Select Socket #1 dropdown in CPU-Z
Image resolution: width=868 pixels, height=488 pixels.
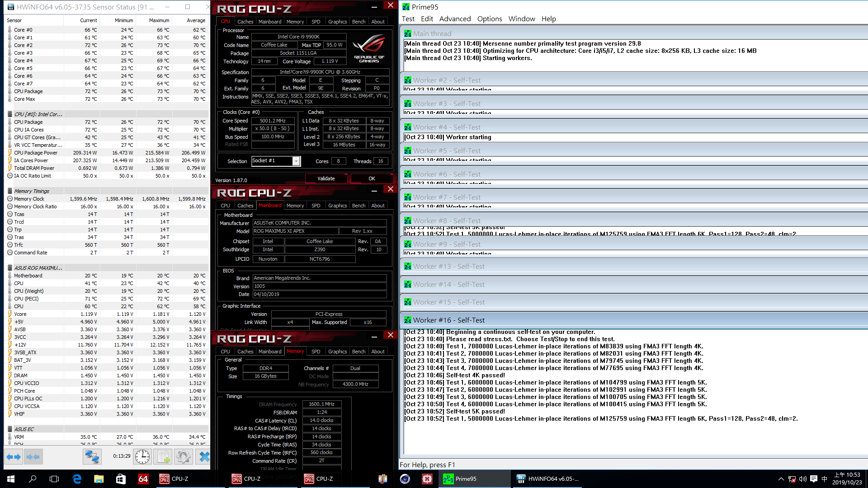[x=274, y=160]
